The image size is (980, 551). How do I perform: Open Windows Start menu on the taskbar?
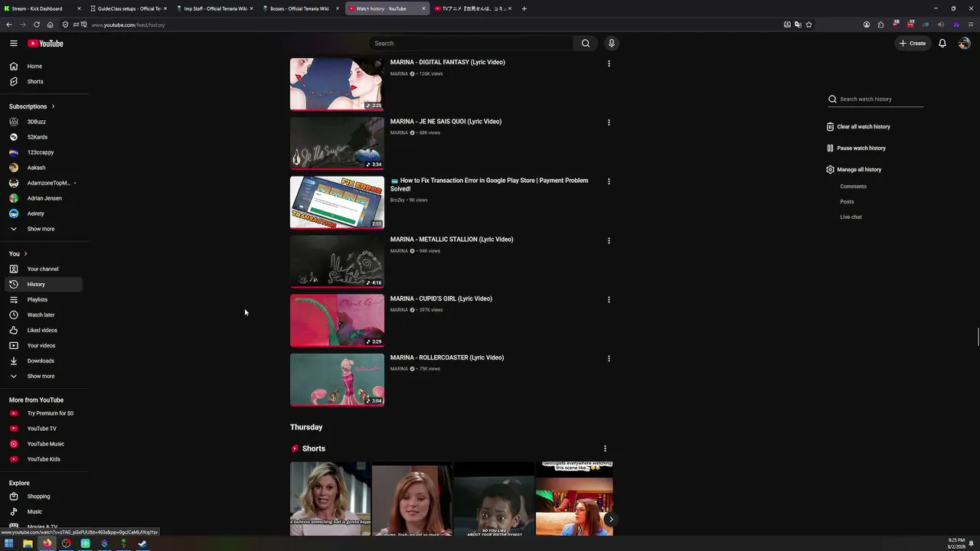coord(9,544)
